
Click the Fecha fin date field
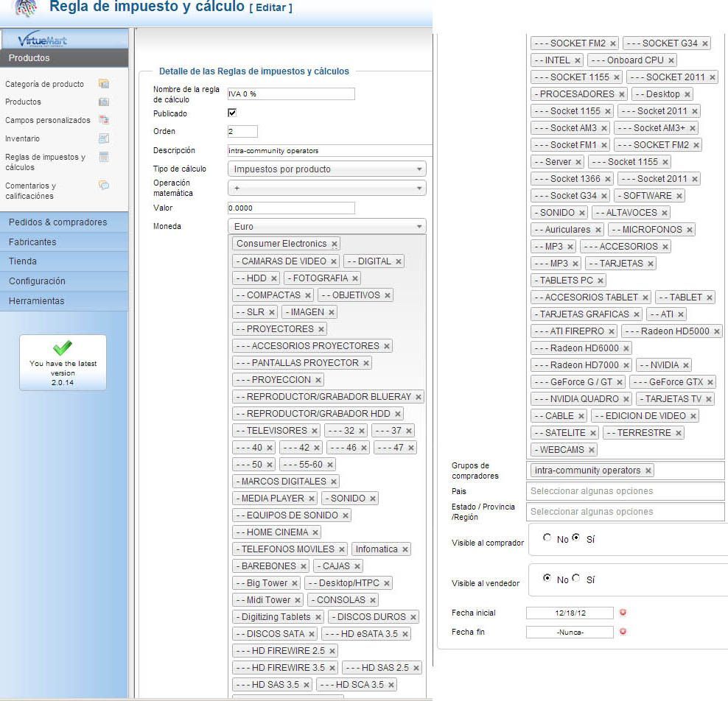[x=570, y=632]
